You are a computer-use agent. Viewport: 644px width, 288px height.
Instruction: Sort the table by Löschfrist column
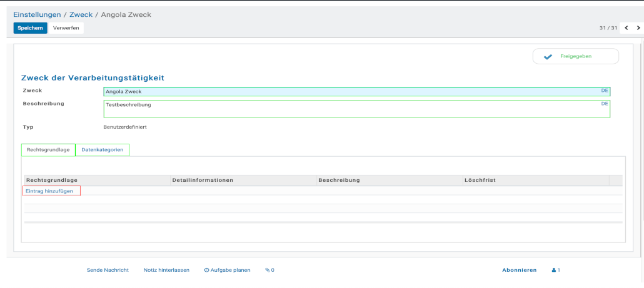(480, 180)
